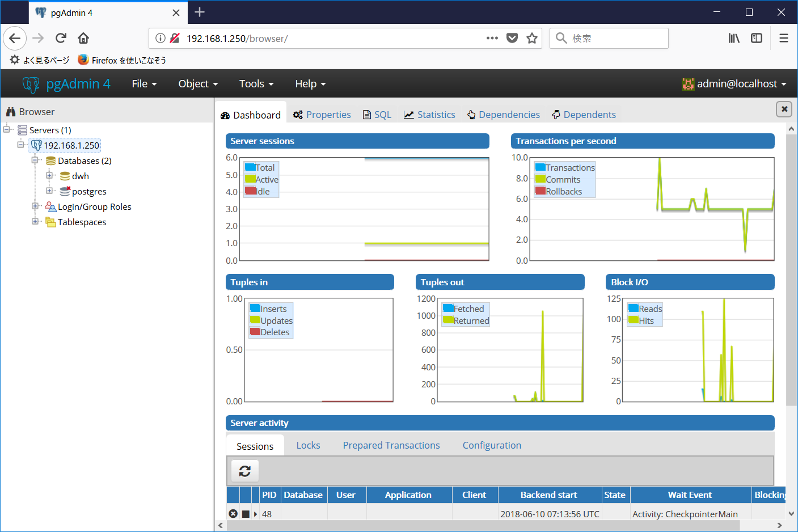Screen dimensions: 798x532
Task: Close the Dashboard panel
Action: click(x=784, y=109)
